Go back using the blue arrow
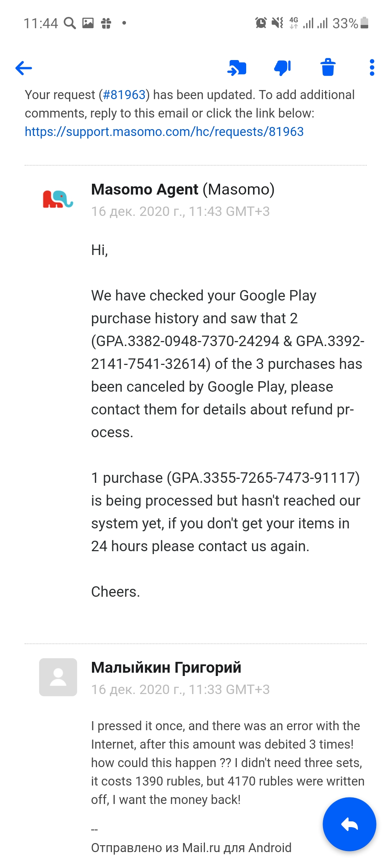This screenshot has width=391, height=868. click(x=24, y=68)
